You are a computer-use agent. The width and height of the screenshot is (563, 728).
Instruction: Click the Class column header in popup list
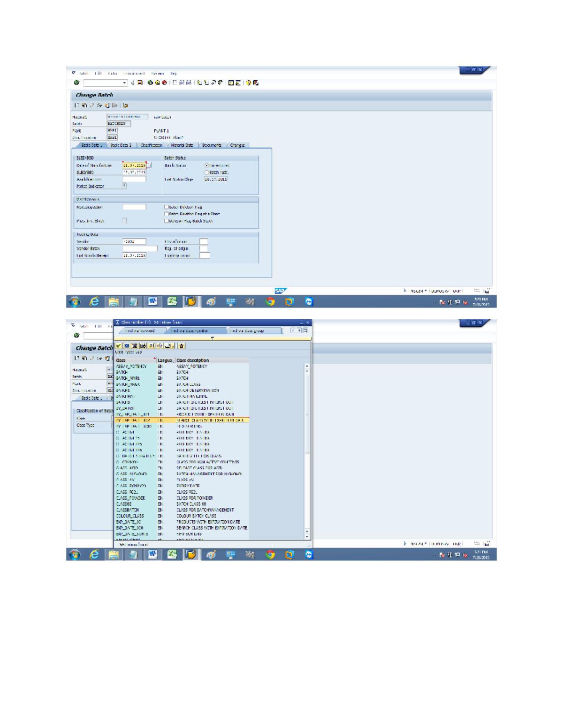click(136, 360)
